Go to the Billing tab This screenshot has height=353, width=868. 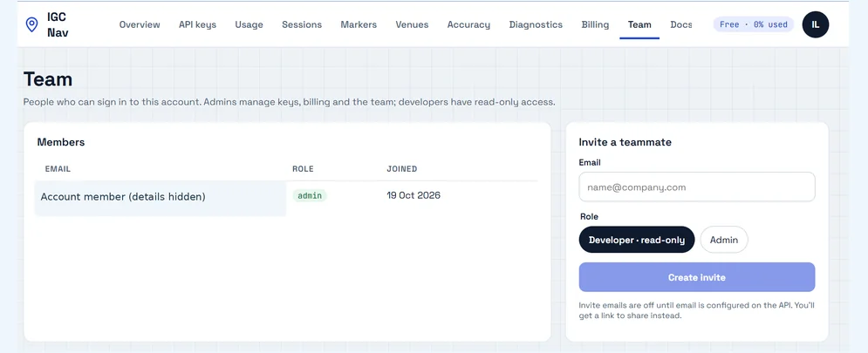[x=595, y=24]
